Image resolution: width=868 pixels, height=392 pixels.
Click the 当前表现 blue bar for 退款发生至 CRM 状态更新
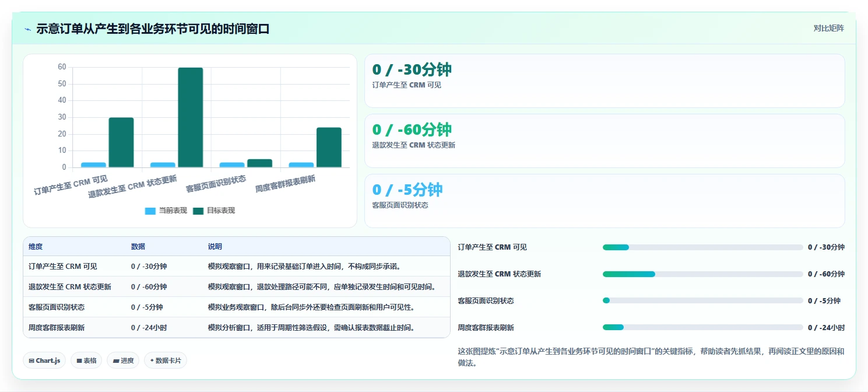pyautogui.click(x=163, y=165)
